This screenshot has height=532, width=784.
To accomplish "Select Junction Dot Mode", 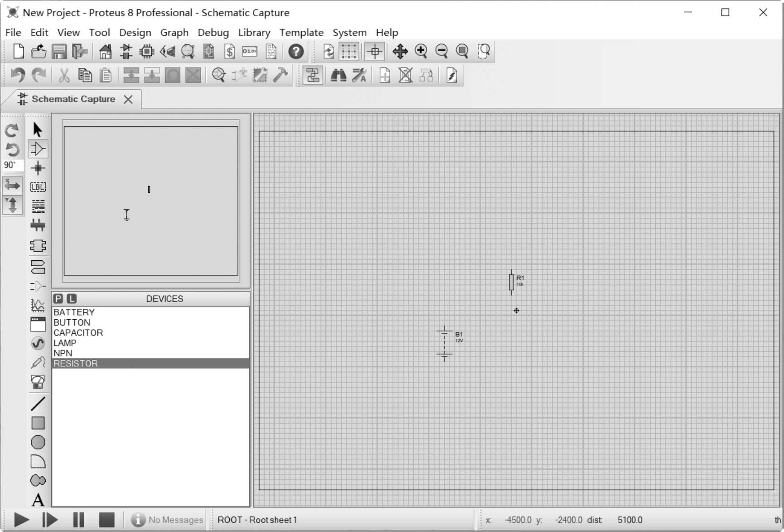I will [38, 168].
